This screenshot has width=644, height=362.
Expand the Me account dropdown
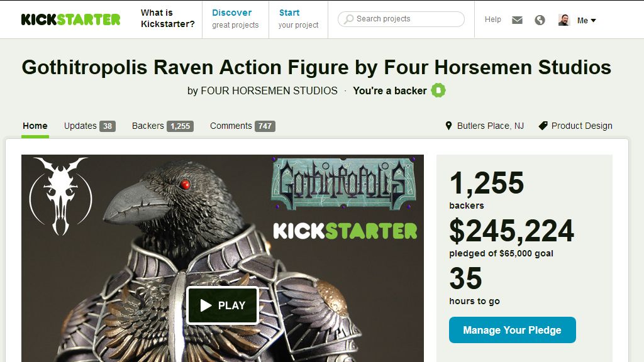(x=586, y=20)
